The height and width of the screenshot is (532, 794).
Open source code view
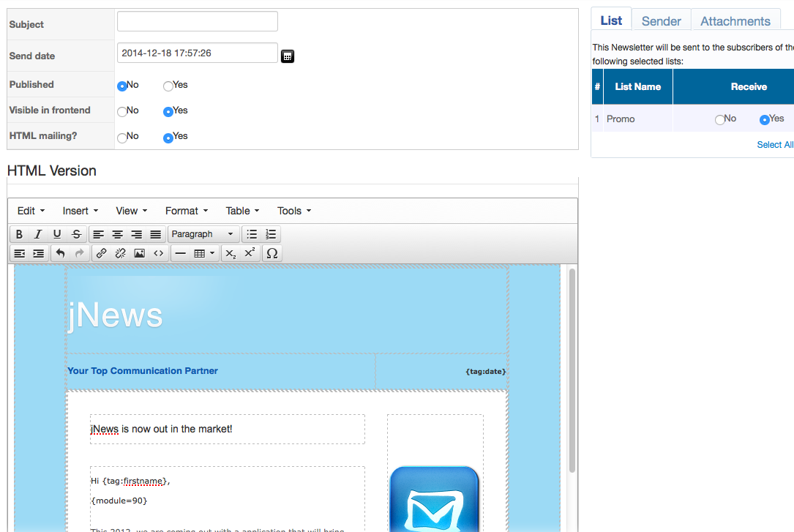(x=159, y=253)
